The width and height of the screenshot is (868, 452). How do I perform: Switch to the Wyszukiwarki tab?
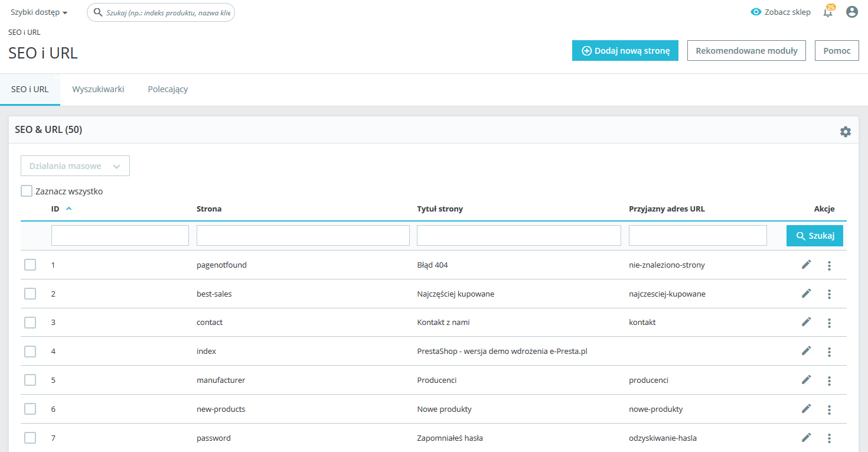pos(98,90)
